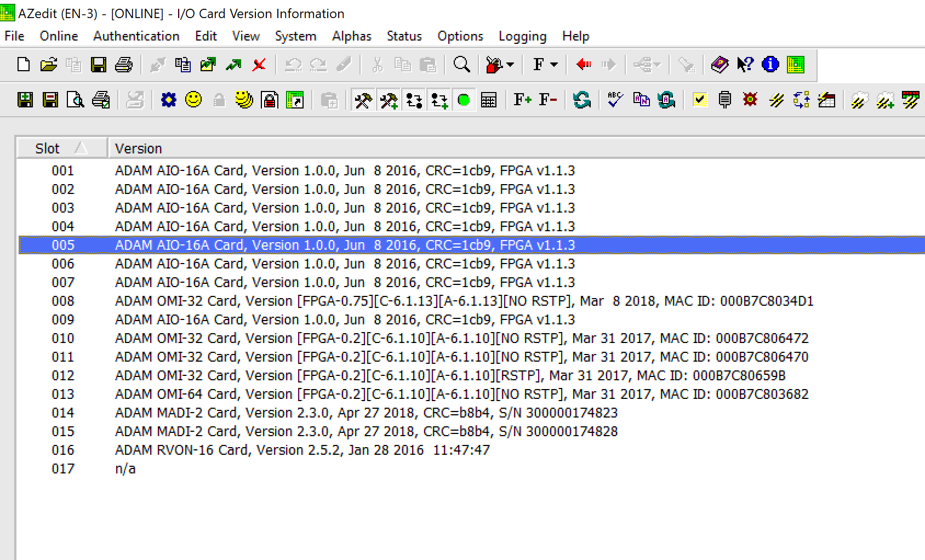Decrease font size with F- icon
This screenshot has height=560, width=925.
(x=547, y=100)
